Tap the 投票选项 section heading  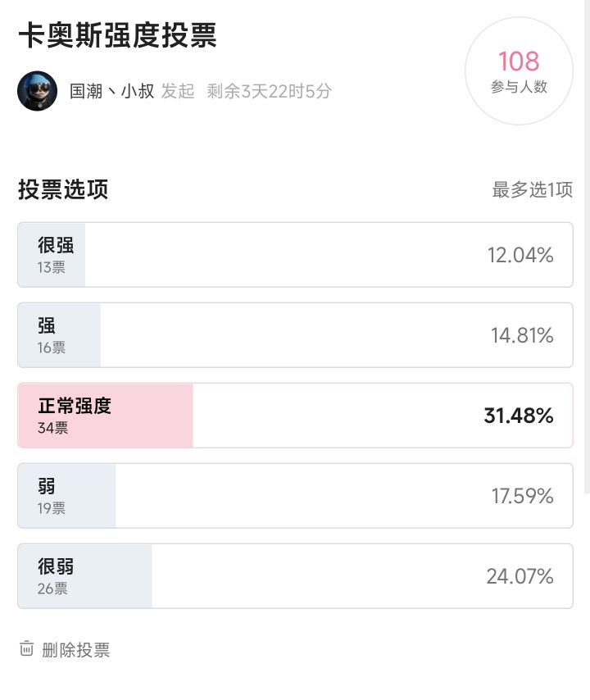tap(63, 189)
